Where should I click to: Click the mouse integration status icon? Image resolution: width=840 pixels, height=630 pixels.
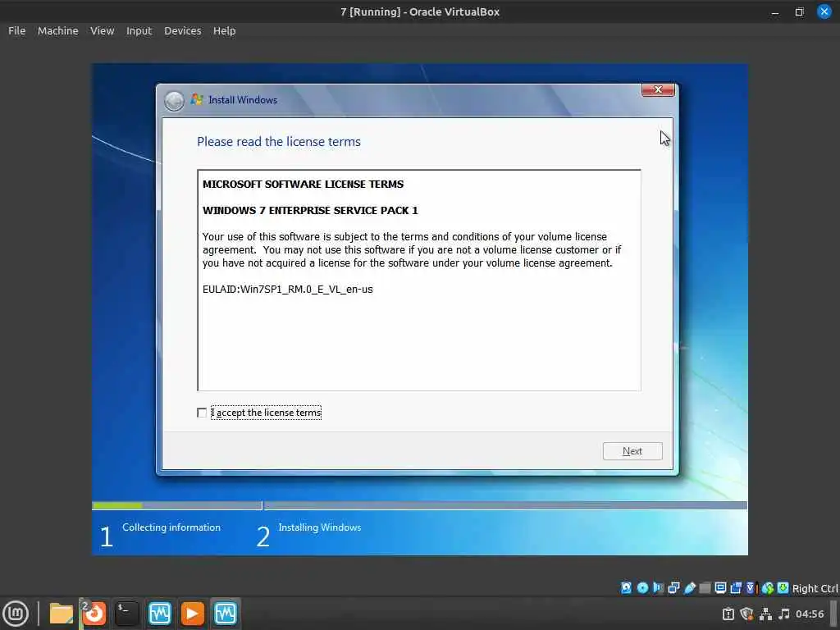768,588
